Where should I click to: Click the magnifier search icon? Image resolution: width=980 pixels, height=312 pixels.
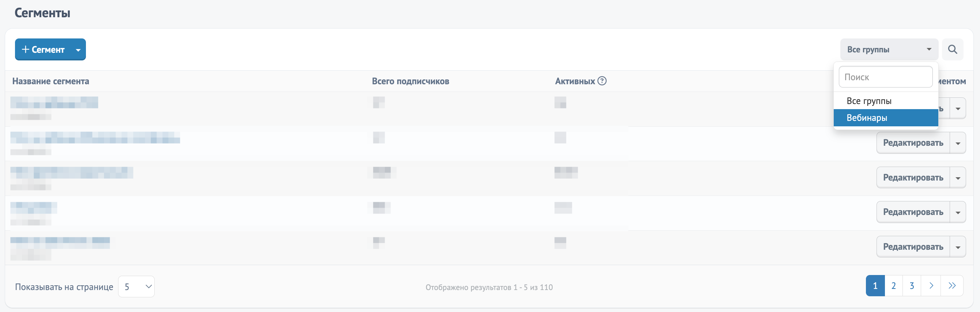pos(952,49)
